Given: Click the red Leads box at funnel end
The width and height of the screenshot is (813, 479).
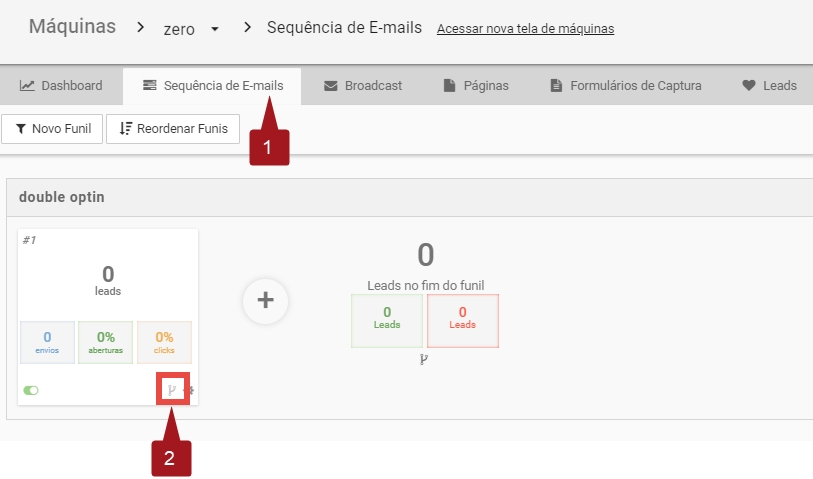Looking at the screenshot, I should [462, 320].
